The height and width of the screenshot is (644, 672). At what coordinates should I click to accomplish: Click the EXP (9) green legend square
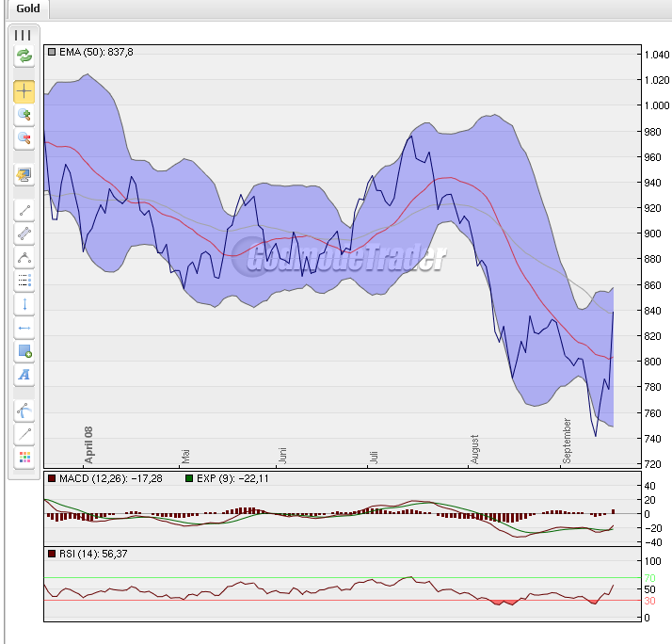click(189, 479)
